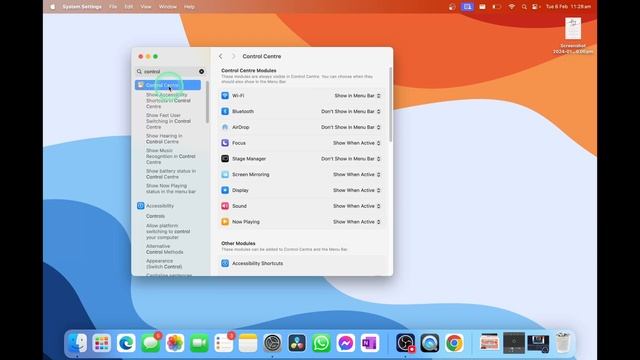
Task: Launch Microsoft Edge from the Dock
Action: pyautogui.click(x=126, y=343)
